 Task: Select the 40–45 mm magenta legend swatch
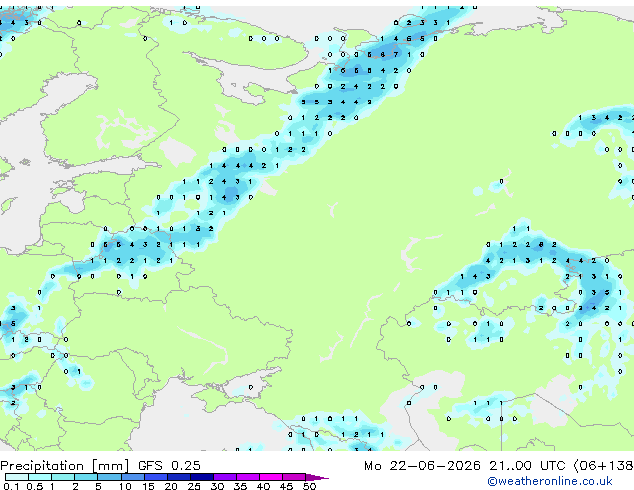[271, 477]
